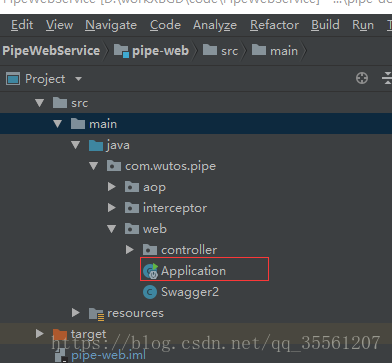Screen dimensions: 392x363
Task: Select the src row in tree
Action: pyautogui.click(x=196, y=103)
